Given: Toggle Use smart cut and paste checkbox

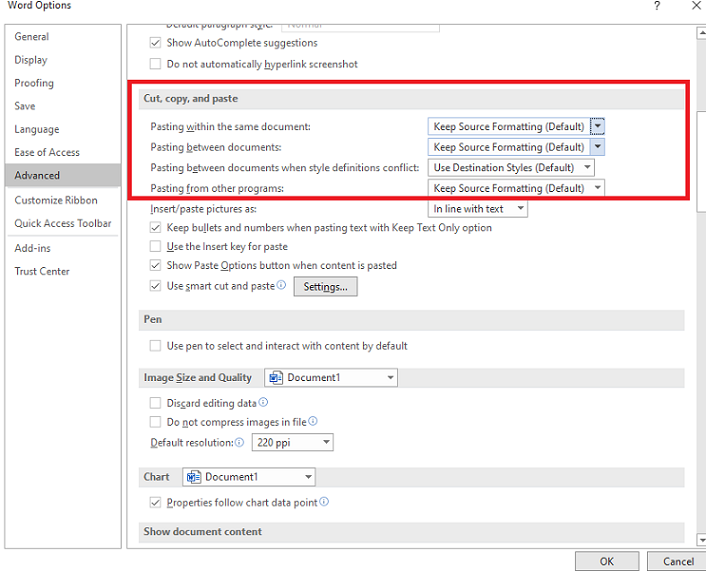Looking at the screenshot, I should pos(155,286).
